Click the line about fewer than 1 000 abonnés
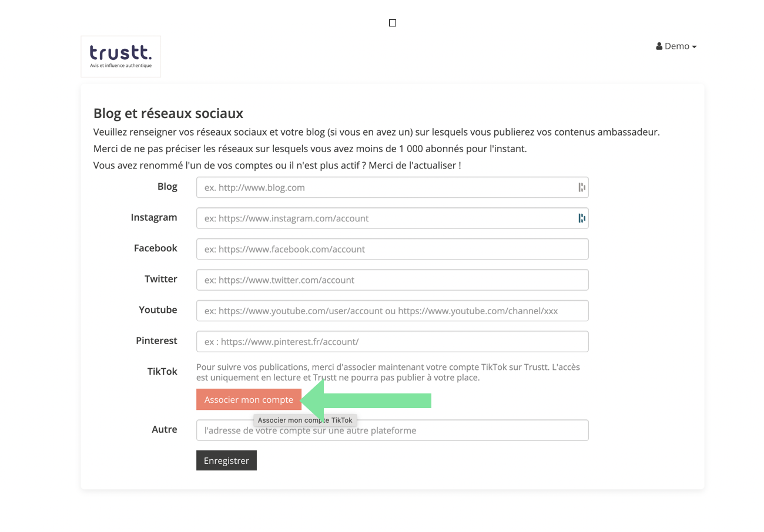764x532 pixels. [310, 149]
